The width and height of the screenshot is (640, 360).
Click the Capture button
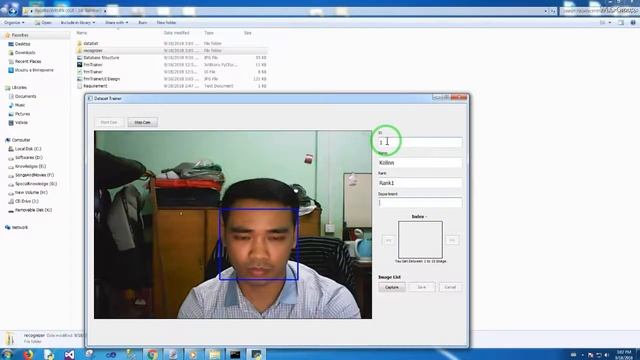pos(392,287)
